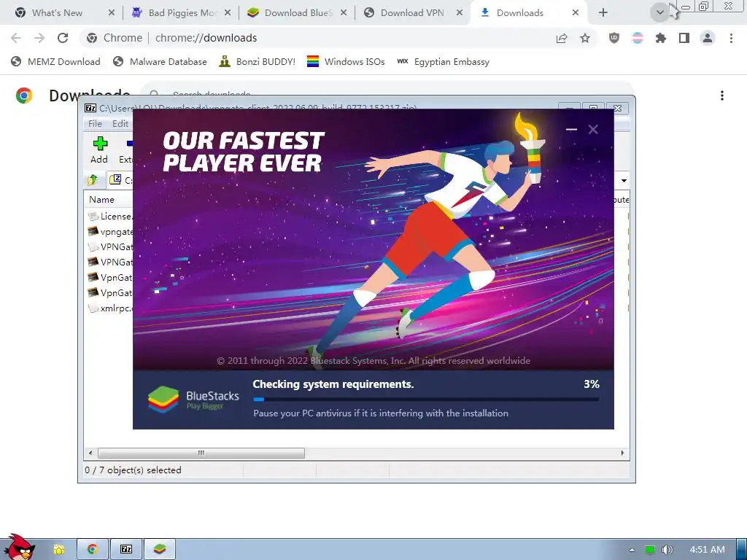
Task: Open Windows ISOs bookmark
Action: 346,61
